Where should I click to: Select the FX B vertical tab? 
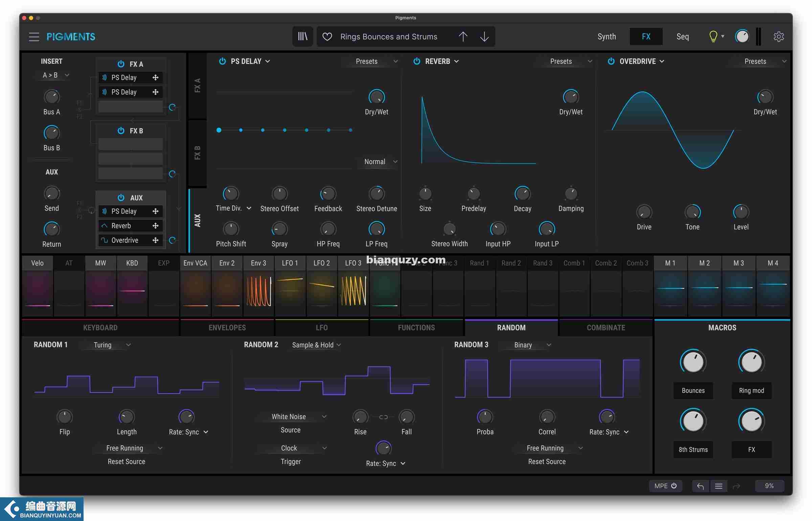click(197, 153)
